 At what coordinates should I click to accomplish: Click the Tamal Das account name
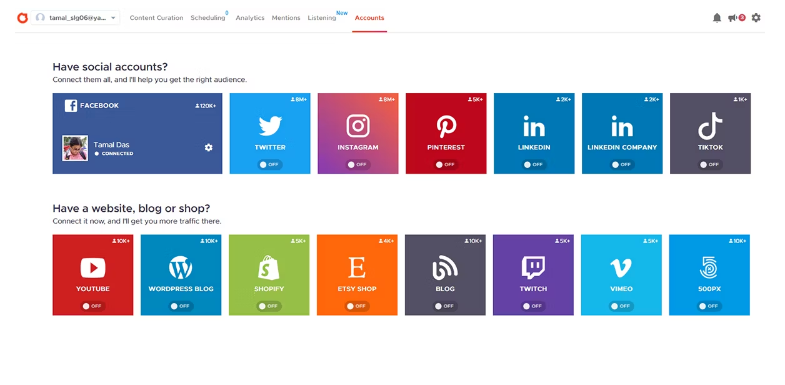[111, 145]
